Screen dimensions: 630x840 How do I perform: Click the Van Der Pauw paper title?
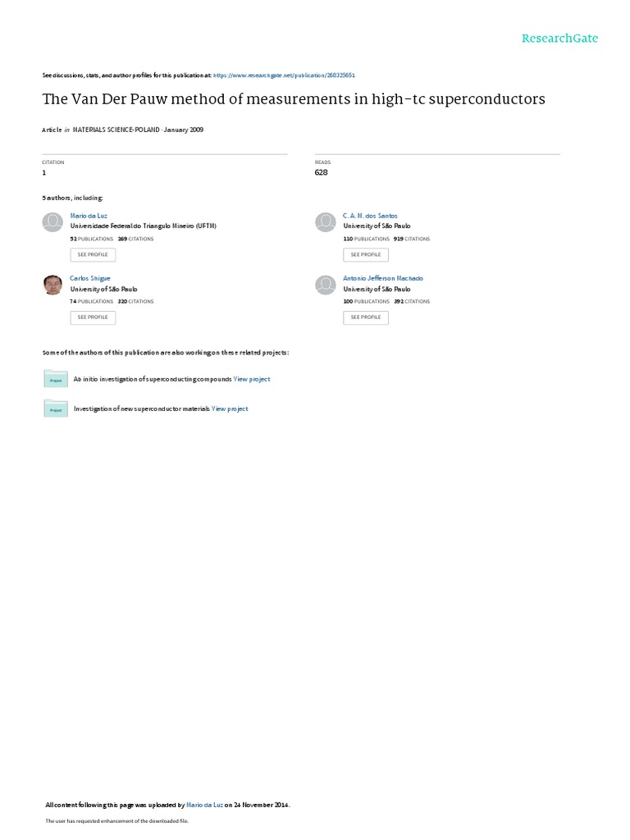coord(294,99)
